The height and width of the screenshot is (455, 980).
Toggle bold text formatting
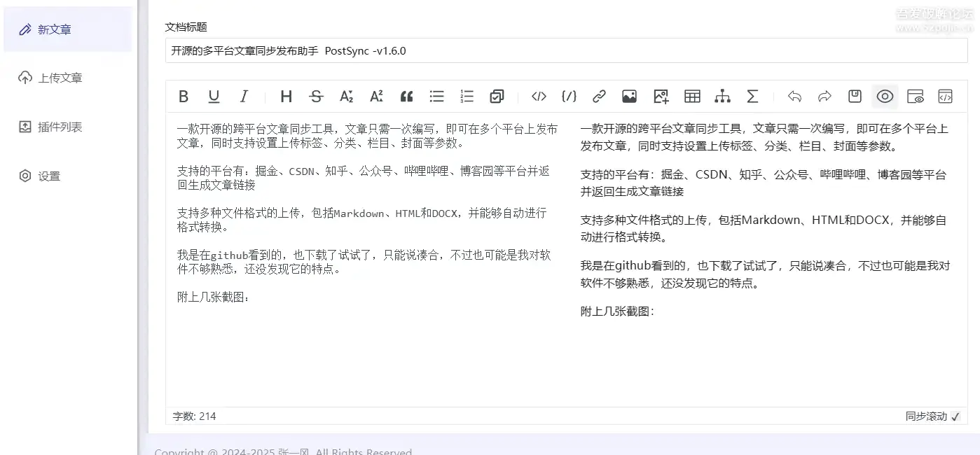pos(183,96)
